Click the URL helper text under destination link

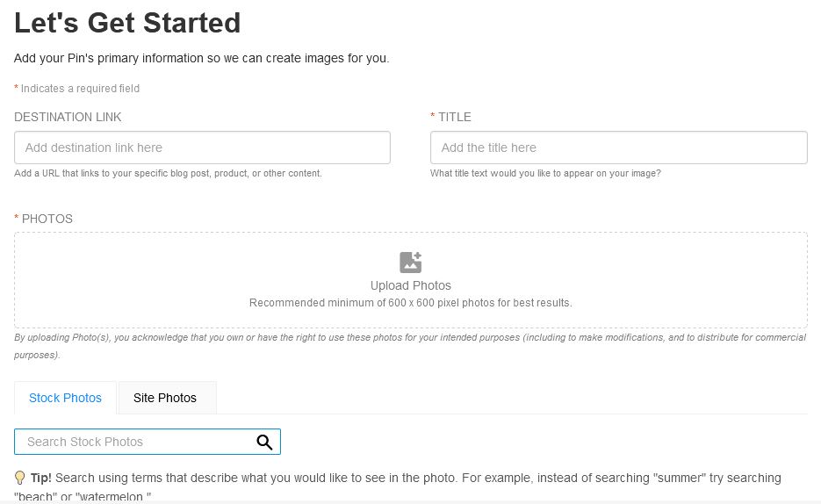pyautogui.click(x=168, y=173)
